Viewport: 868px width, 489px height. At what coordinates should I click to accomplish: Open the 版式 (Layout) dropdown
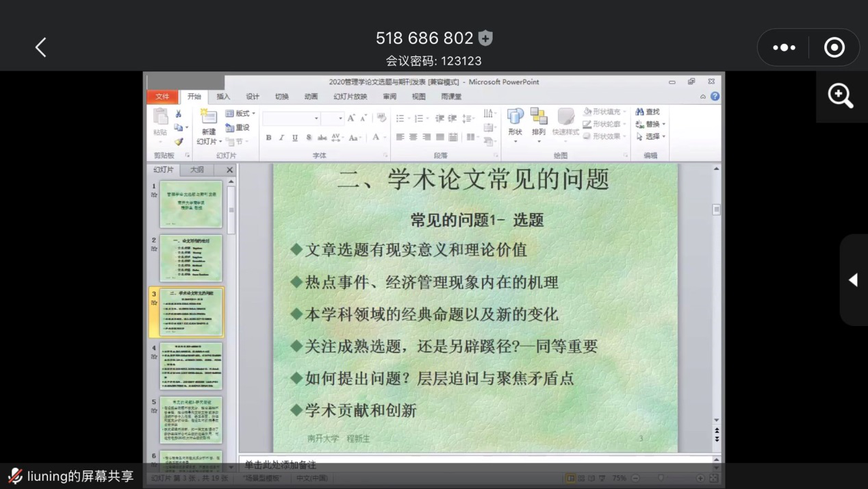(x=240, y=114)
